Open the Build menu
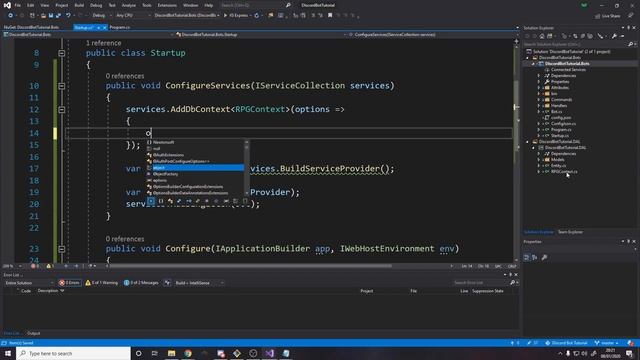 pos(79,5)
